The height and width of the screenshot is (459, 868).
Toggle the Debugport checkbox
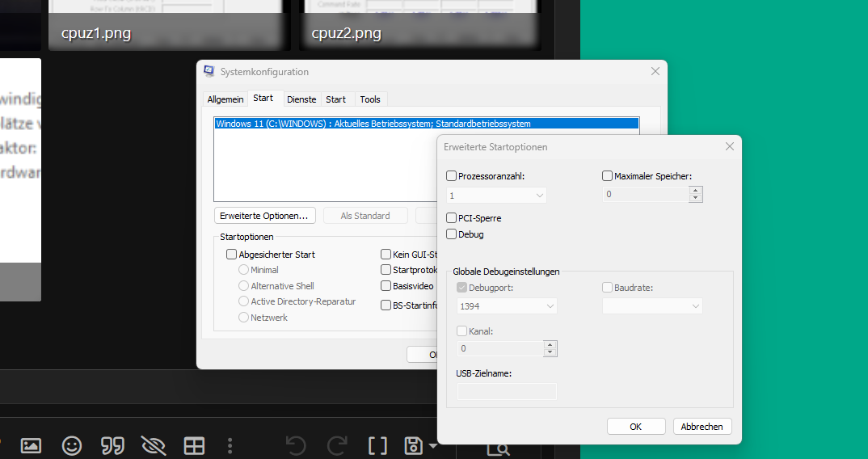pyautogui.click(x=461, y=288)
